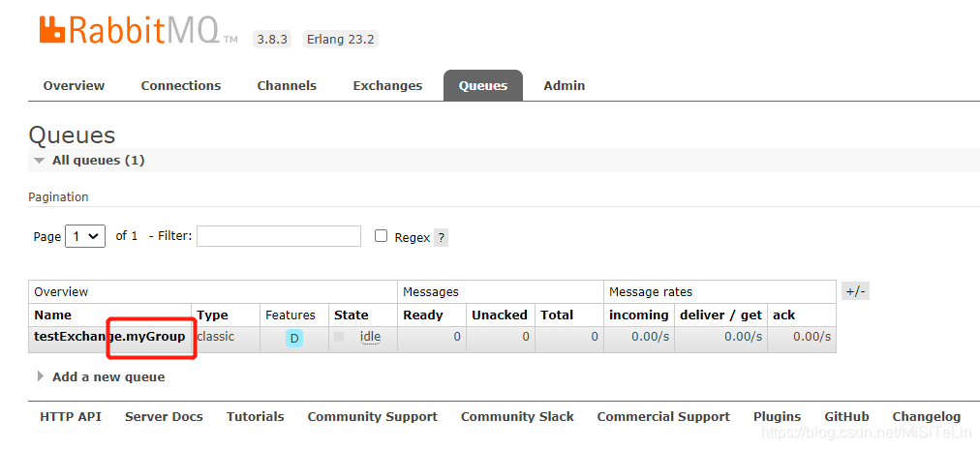Image resolution: width=980 pixels, height=450 pixels.
Task: Sort by the Features column header
Action: pos(291,315)
